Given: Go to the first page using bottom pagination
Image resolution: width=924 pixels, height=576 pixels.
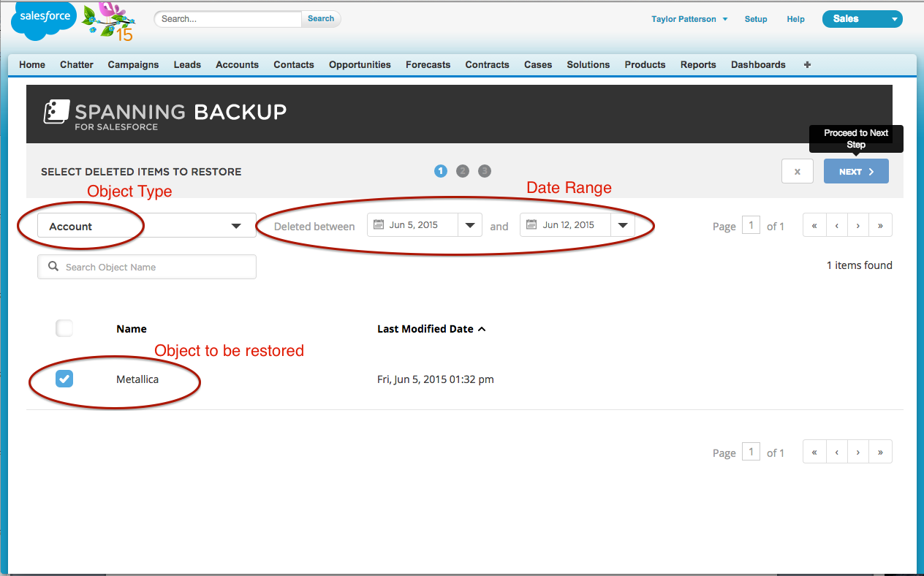Looking at the screenshot, I should (x=814, y=452).
